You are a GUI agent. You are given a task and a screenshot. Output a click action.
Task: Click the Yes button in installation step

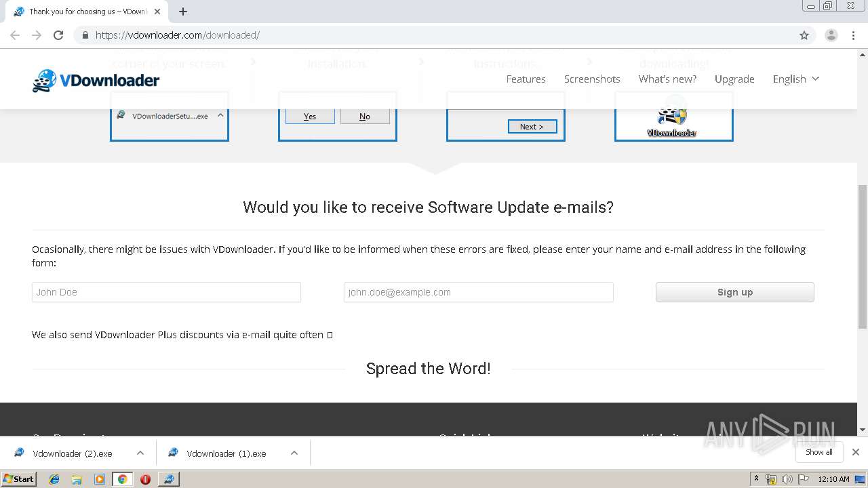(310, 117)
